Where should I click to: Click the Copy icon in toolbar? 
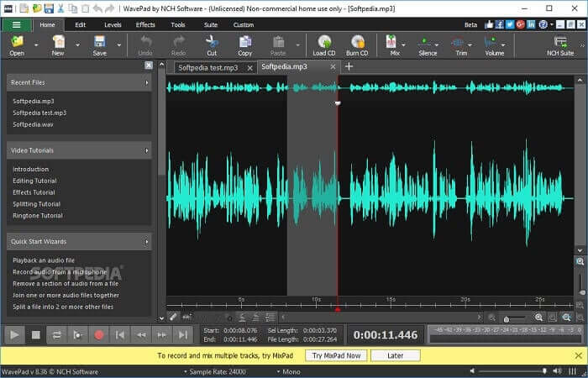point(244,42)
